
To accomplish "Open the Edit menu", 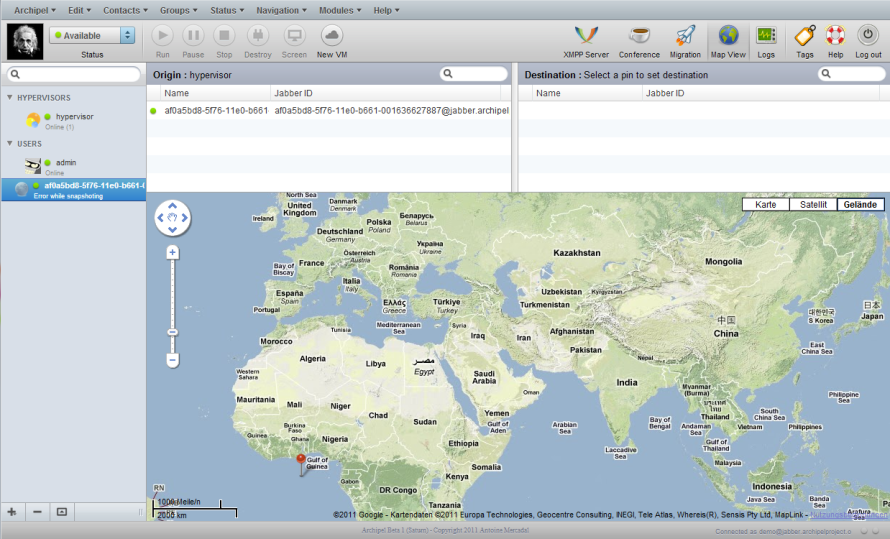I will [79, 10].
